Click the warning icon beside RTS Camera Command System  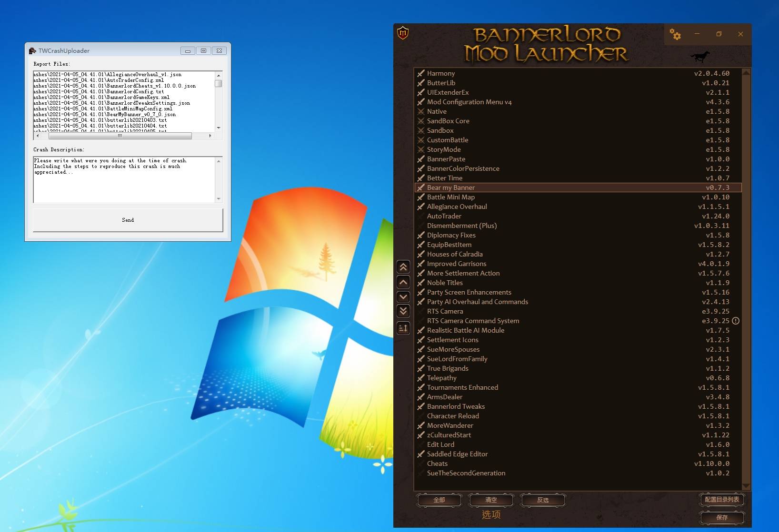point(736,321)
